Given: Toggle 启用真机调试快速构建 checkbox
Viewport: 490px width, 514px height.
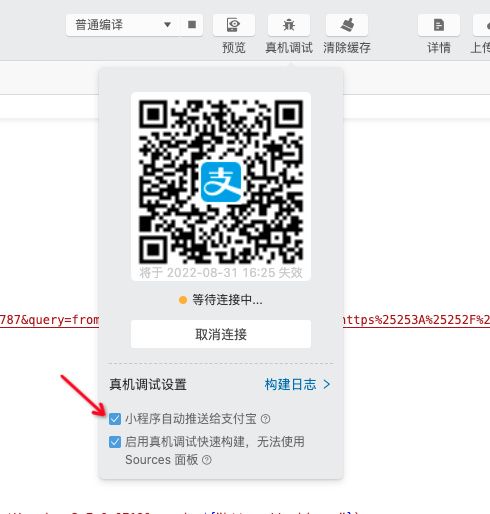Looking at the screenshot, I should pyautogui.click(x=115, y=442).
